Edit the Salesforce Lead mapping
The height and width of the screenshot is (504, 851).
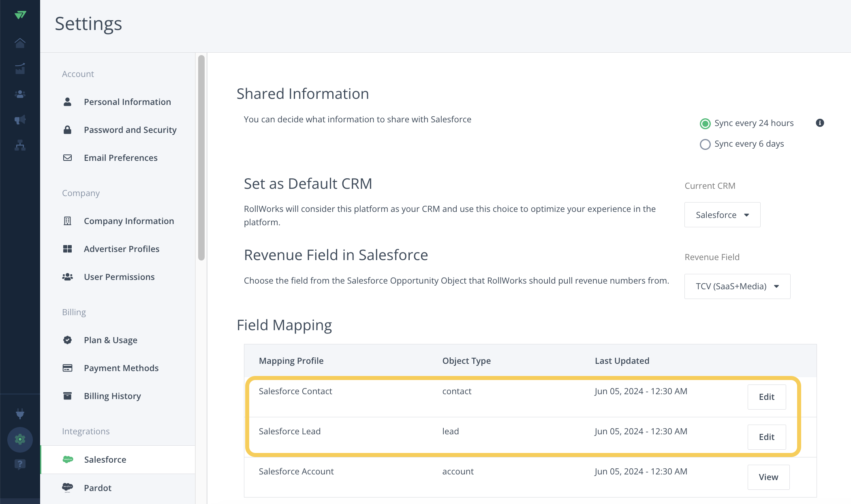(766, 437)
